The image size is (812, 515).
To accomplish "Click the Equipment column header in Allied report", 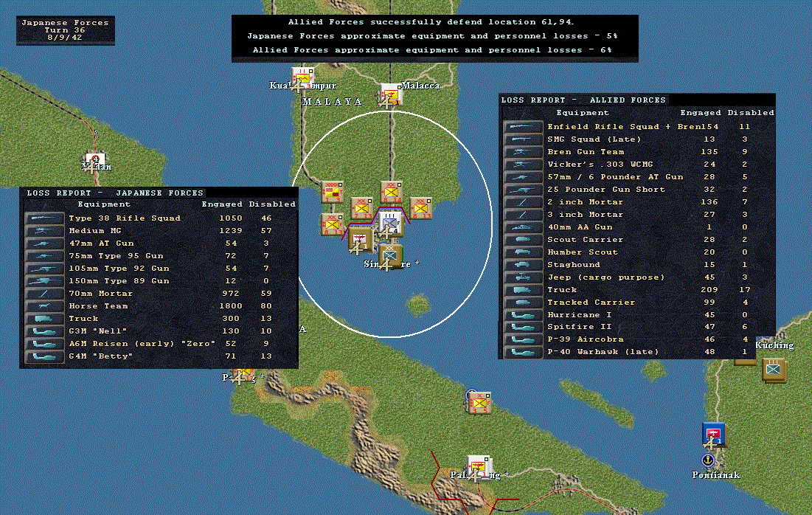I will click(x=583, y=112).
